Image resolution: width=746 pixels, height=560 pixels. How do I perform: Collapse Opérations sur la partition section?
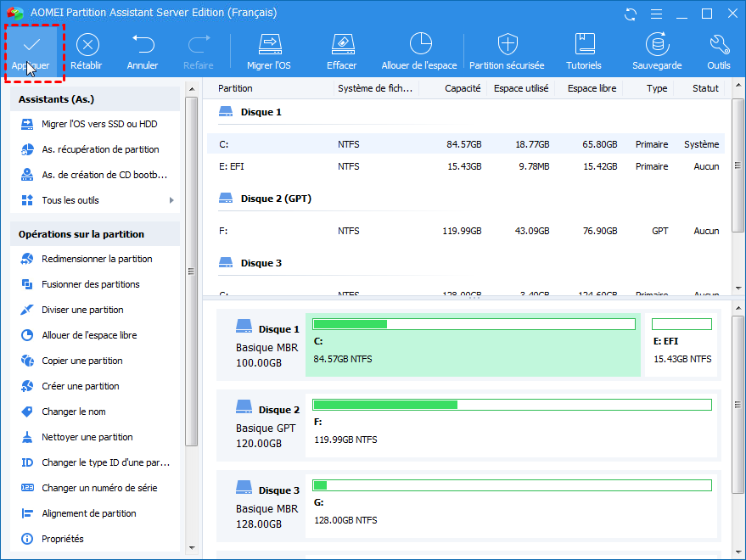pyautogui.click(x=95, y=234)
